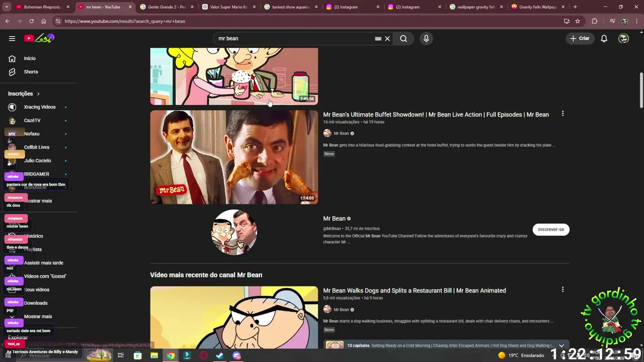Viewport: 644px width, 362px height.
Task: Install app icon in the address bar
Action: [x=567, y=21]
